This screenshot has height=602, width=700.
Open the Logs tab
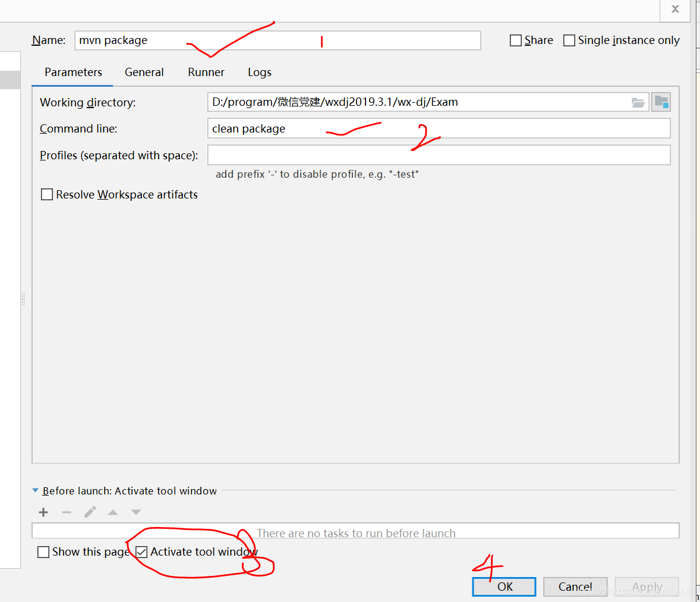(x=260, y=73)
